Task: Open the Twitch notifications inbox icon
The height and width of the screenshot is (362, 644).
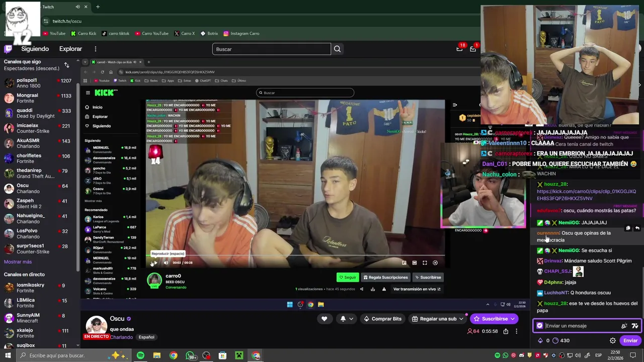Action: (459, 49)
